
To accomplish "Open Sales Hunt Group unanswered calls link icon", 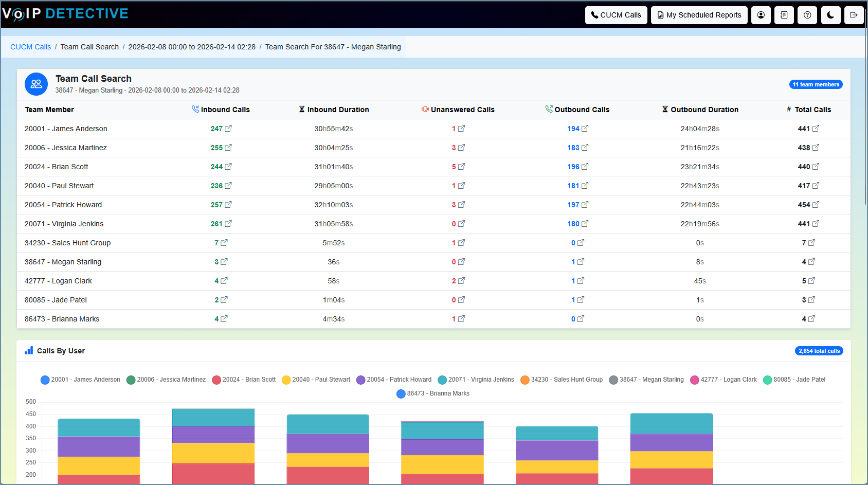I will [461, 243].
